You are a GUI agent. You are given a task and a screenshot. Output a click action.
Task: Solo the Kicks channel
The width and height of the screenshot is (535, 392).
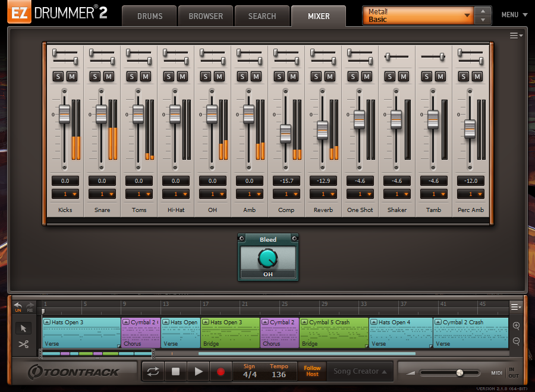pos(58,77)
